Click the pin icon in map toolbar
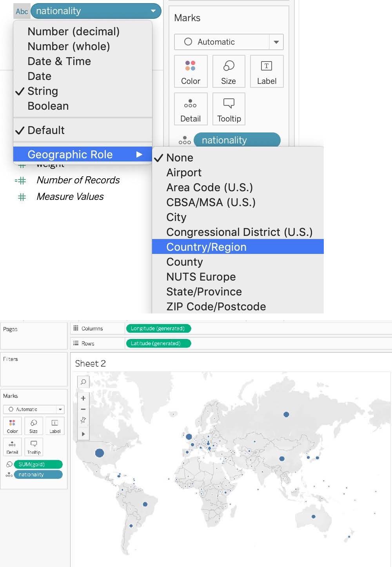This screenshot has height=567, width=392. click(x=83, y=420)
